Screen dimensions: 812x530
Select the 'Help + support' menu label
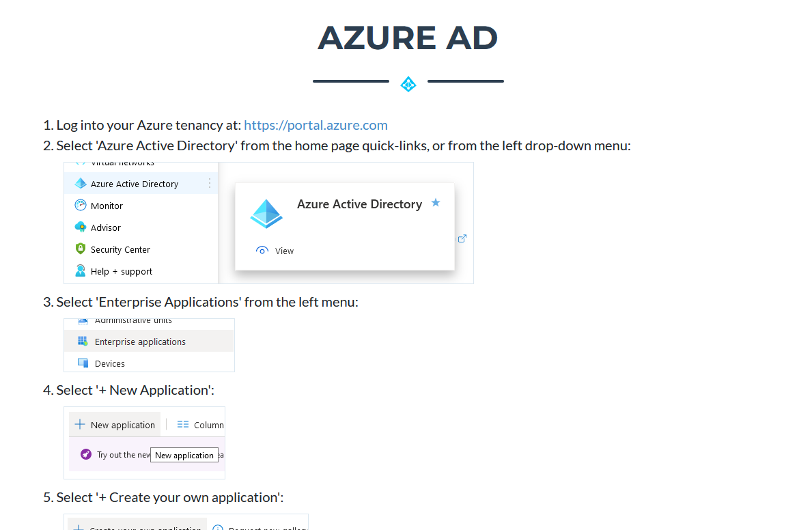(121, 271)
